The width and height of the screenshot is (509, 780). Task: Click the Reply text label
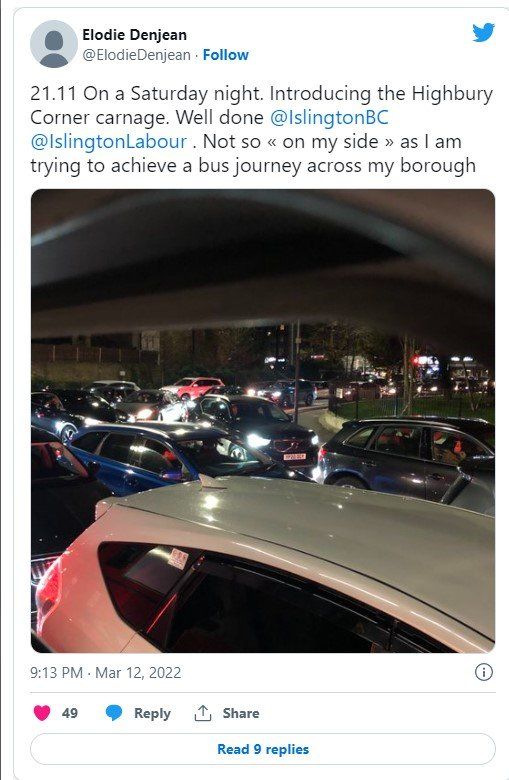click(x=152, y=713)
